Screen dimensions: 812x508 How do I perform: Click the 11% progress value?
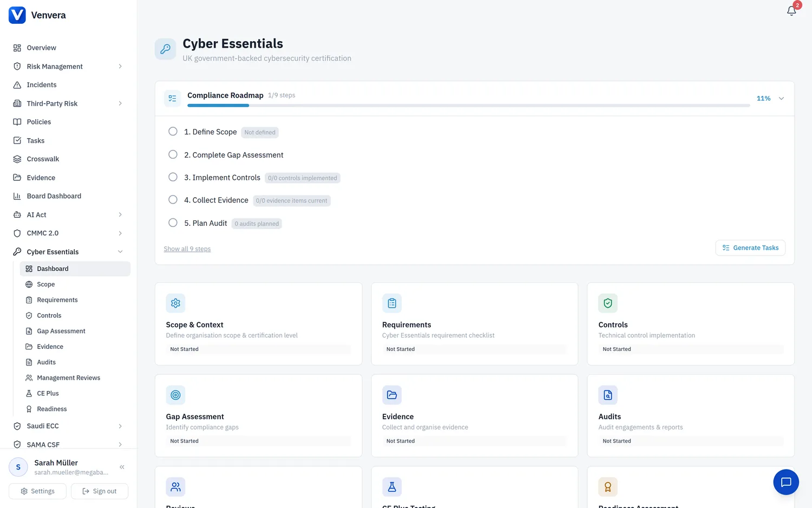click(763, 99)
